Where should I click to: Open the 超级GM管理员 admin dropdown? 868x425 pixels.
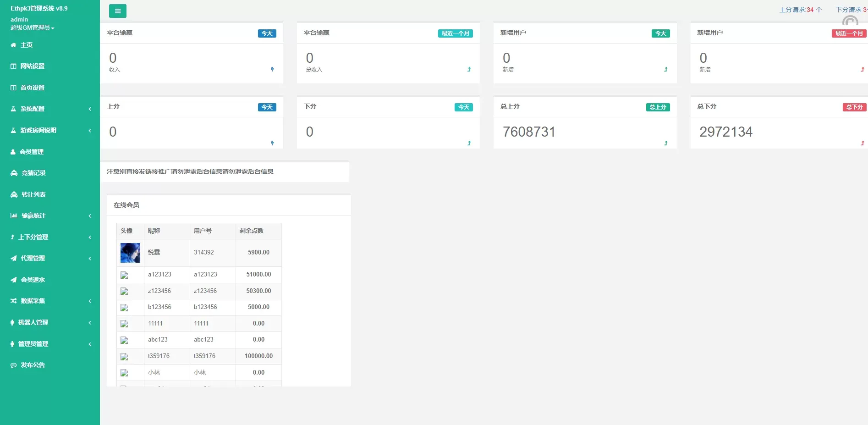pos(32,28)
